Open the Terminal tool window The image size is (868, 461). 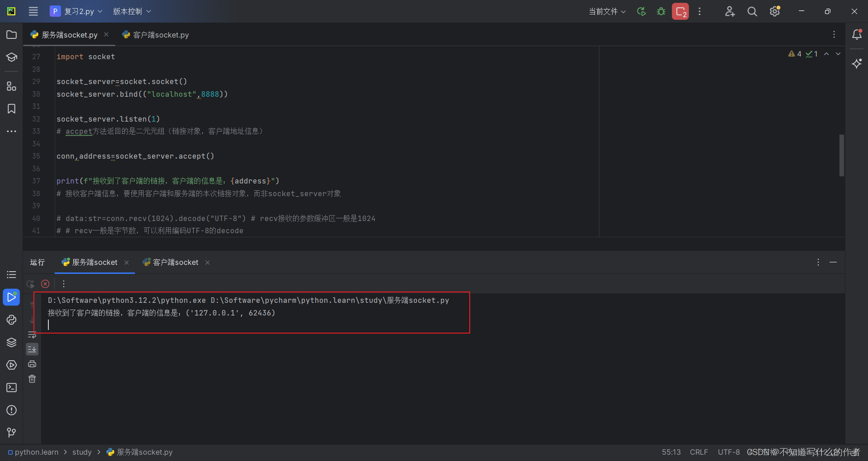point(12,387)
